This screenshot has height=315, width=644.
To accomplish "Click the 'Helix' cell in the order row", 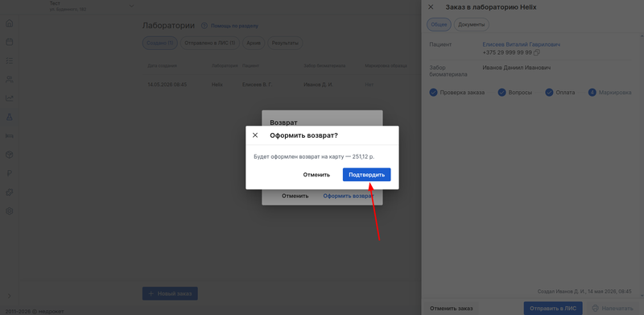I will (x=217, y=85).
